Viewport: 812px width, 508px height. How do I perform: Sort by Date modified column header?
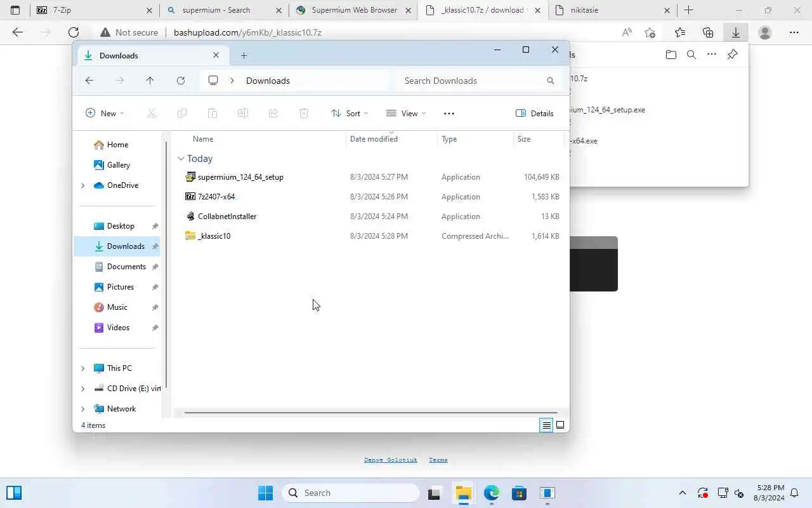coord(391,139)
